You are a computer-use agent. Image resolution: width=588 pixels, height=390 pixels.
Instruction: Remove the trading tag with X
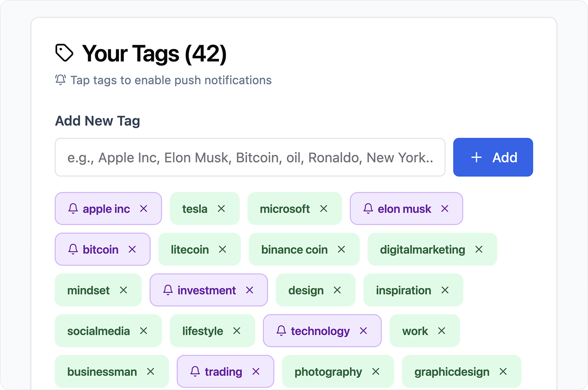click(x=256, y=372)
